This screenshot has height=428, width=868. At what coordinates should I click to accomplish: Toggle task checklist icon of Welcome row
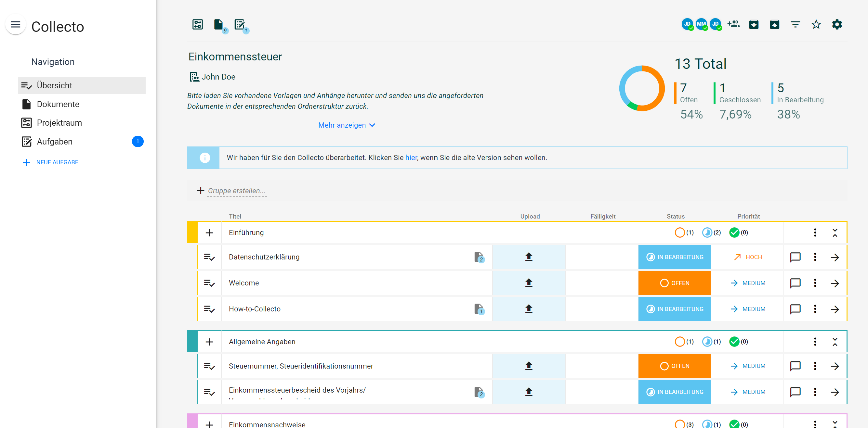(x=209, y=283)
